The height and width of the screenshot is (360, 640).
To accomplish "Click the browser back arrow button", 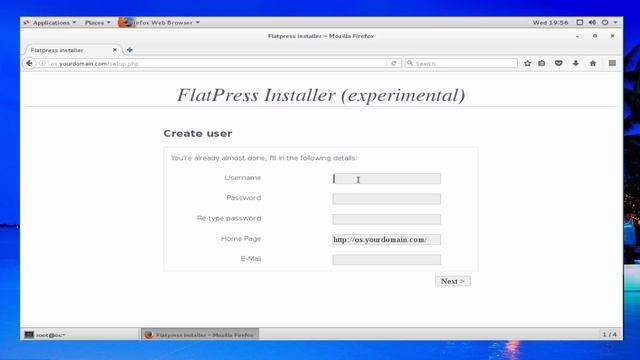I will click(29, 63).
